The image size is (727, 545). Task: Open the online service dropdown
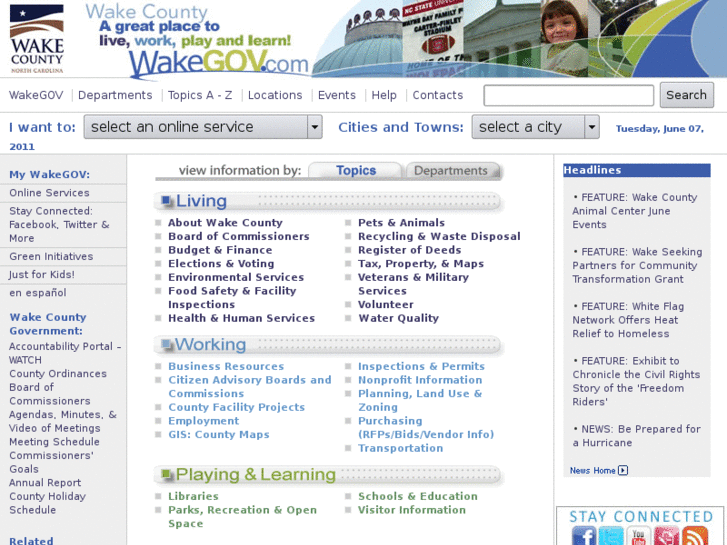click(203, 127)
